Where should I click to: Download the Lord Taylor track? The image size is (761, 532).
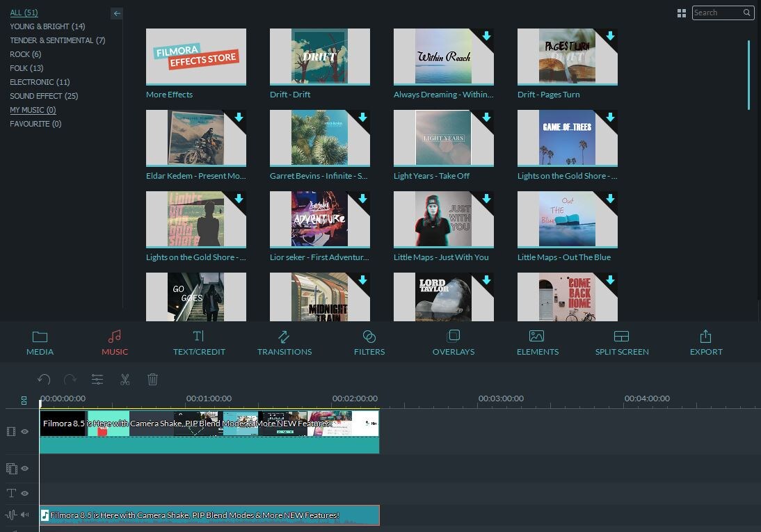click(x=486, y=280)
